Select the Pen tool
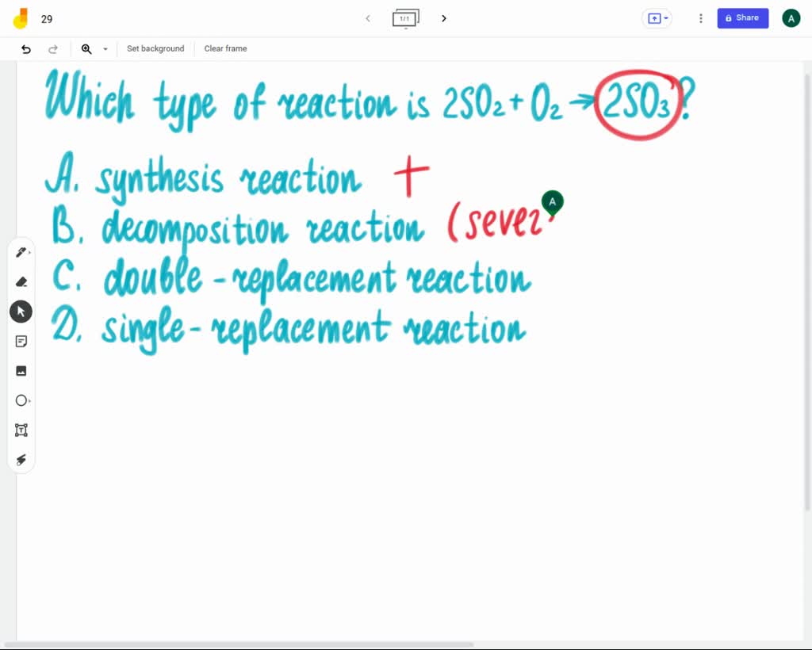This screenshot has height=650, width=812. point(21,252)
